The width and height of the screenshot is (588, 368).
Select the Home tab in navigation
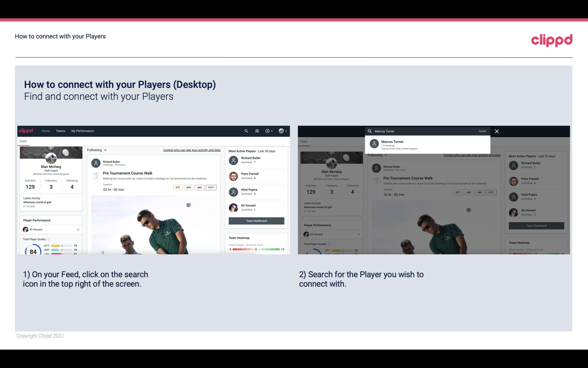(x=45, y=131)
